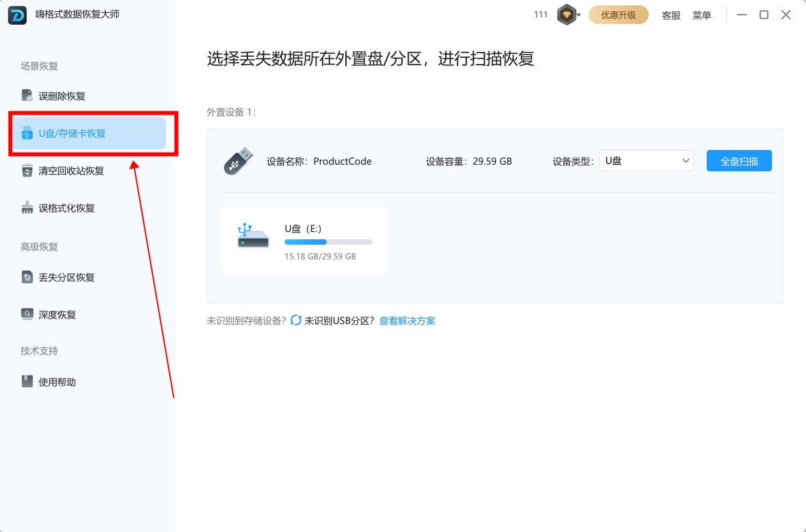Choose 误格式化恢复 from the sidebar

pos(89,208)
